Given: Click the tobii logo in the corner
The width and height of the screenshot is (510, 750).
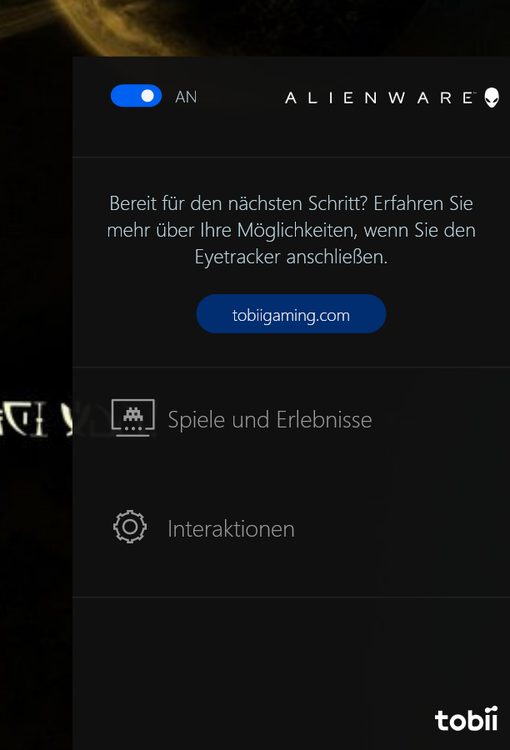Looking at the screenshot, I should [466, 718].
